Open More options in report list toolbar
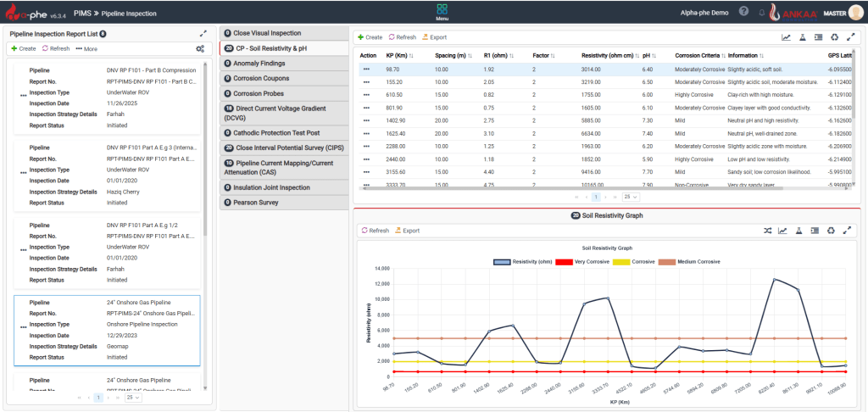This screenshot has width=868, height=412. coord(86,49)
